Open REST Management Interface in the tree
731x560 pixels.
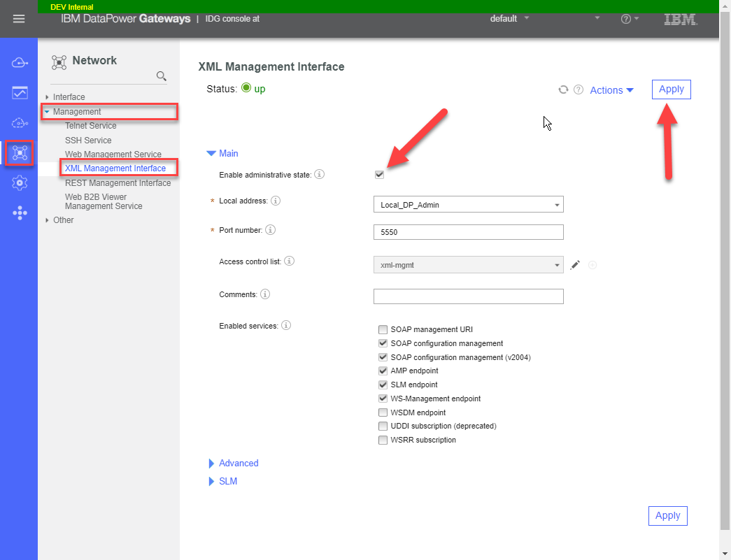(118, 183)
